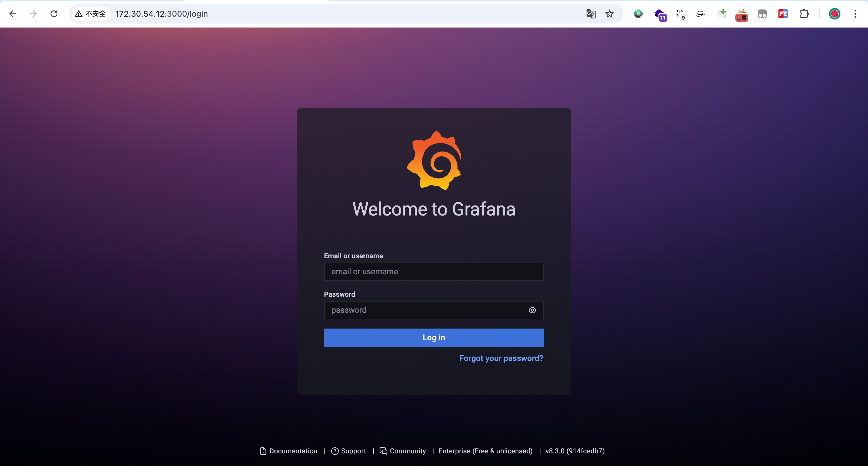This screenshot has width=868, height=466.
Task: Click the browser forward arrow
Action: 33,14
